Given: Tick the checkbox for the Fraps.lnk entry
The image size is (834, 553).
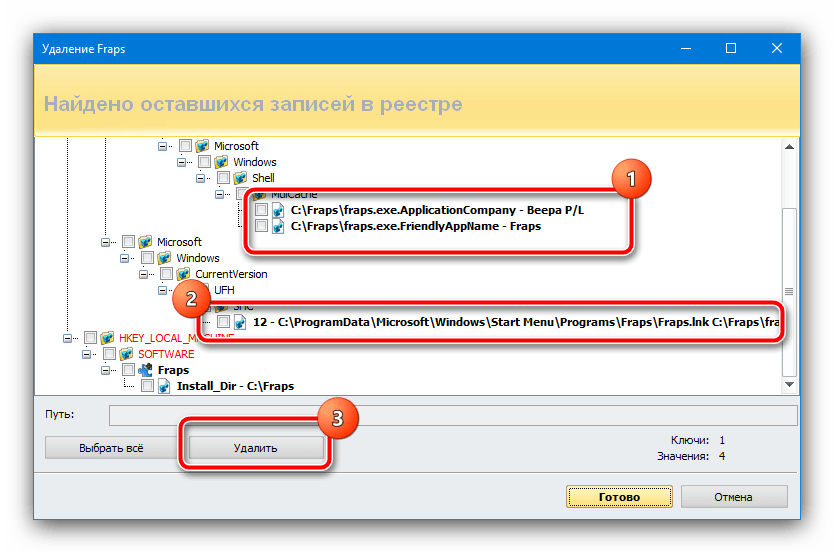Looking at the screenshot, I should [223, 322].
